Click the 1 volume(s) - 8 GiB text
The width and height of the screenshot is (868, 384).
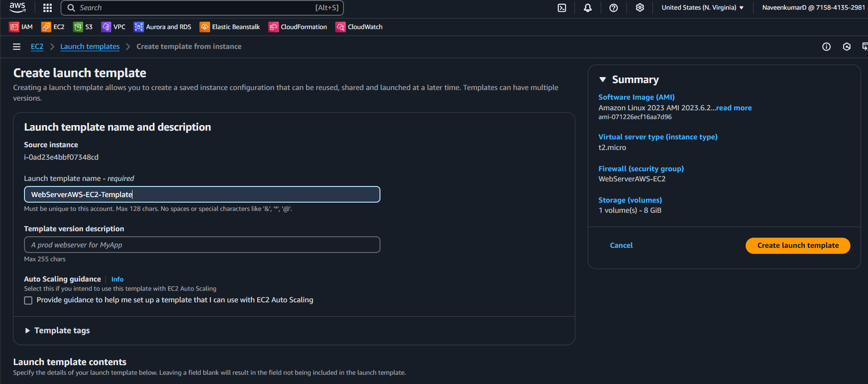point(630,210)
